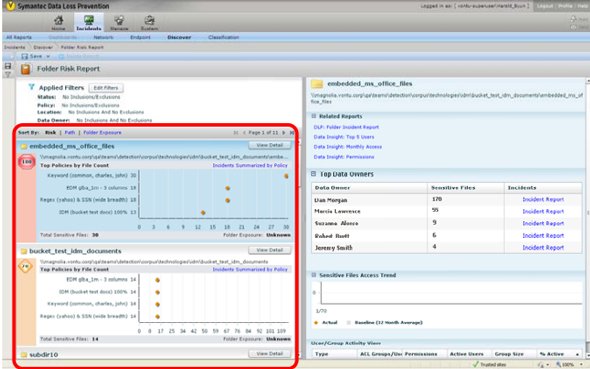Open Incident Report for Marcia Lawrence

[543, 212]
